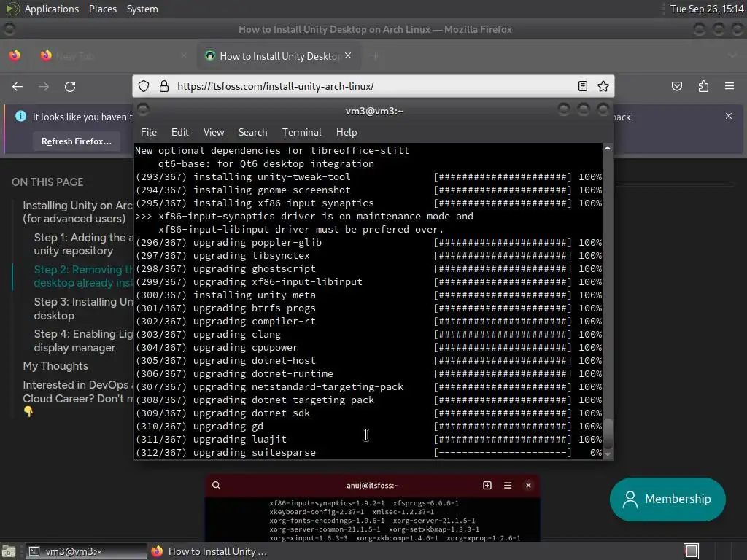Image resolution: width=747 pixels, height=560 pixels.
Task: Click the info icon in notification bar
Action: (x=20, y=116)
